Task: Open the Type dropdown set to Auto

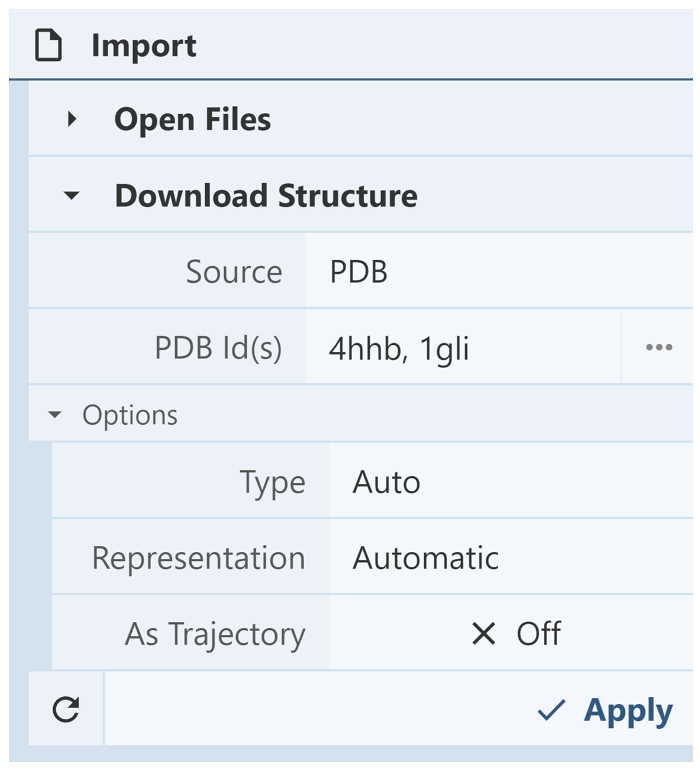Action: pos(510,482)
